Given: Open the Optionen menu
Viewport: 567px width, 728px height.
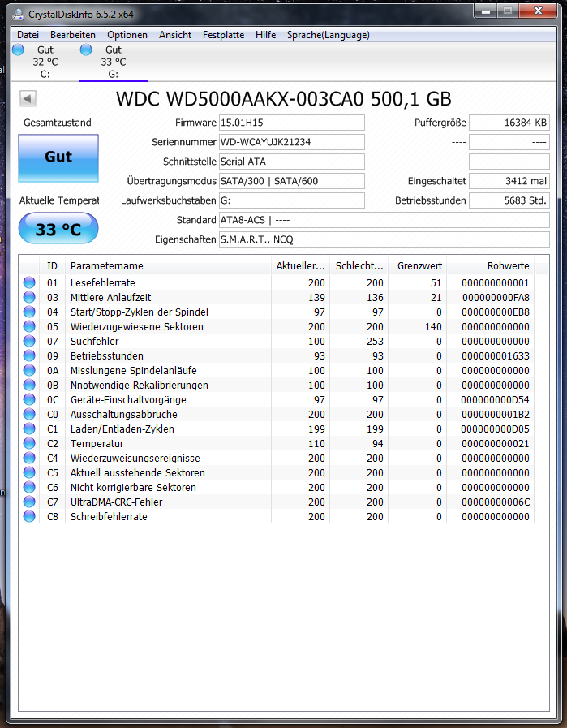Looking at the screenshot, I should 127,35.
